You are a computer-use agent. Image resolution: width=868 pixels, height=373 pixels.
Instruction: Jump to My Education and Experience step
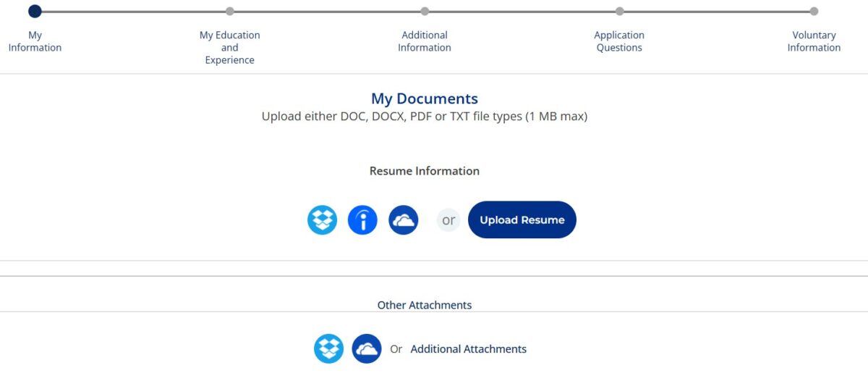click(229, 47)
